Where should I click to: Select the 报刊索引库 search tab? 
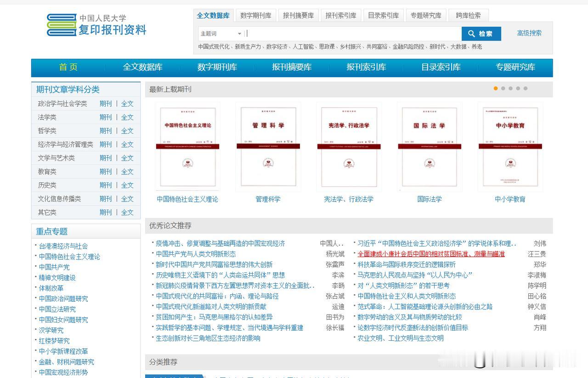point(341,15)
